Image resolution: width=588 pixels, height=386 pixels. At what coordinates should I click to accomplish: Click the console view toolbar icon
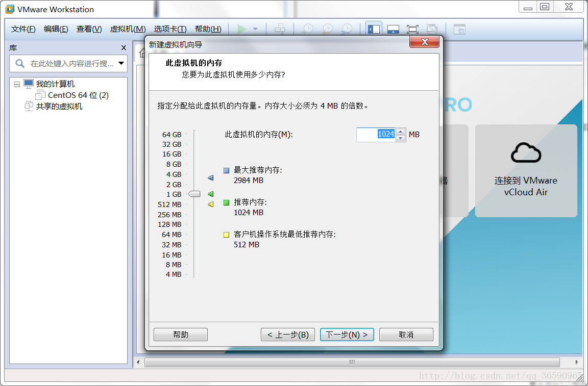point(459,29)
